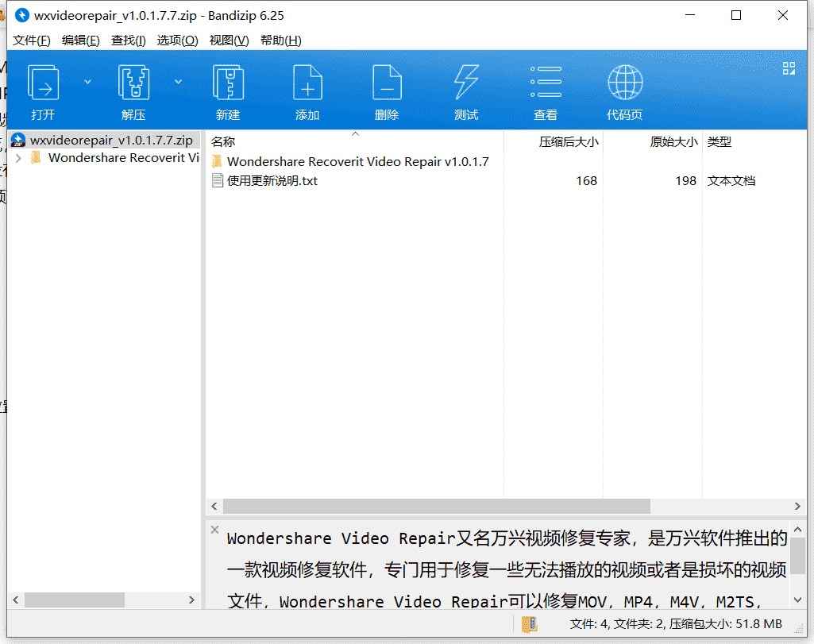Click the Delete (删除) file icon
The image size is (814, 644).
click(x=387, y=82)
